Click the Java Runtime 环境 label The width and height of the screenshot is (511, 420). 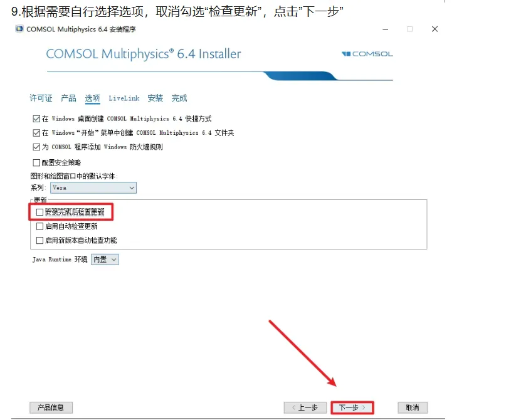(x=60, y=260)
